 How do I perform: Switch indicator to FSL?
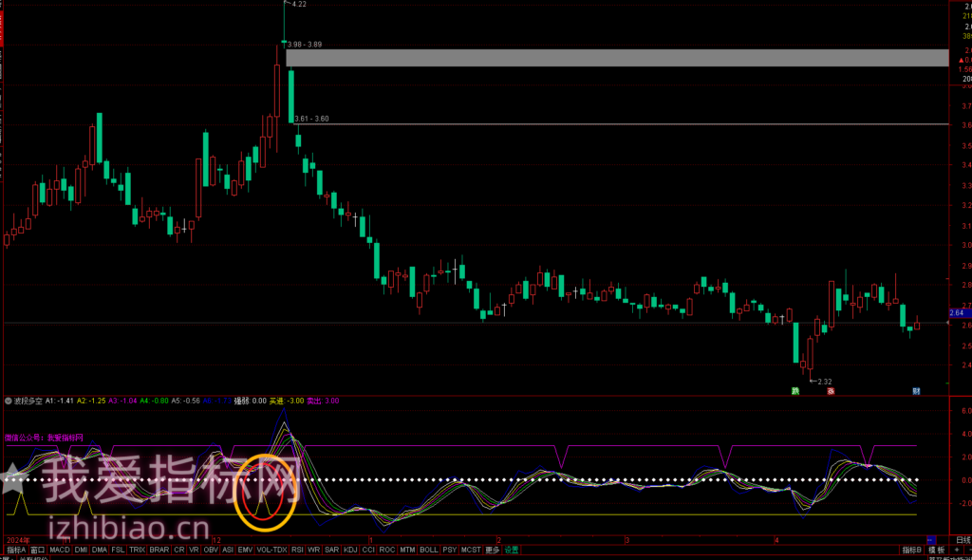click(x=118, y=551)
